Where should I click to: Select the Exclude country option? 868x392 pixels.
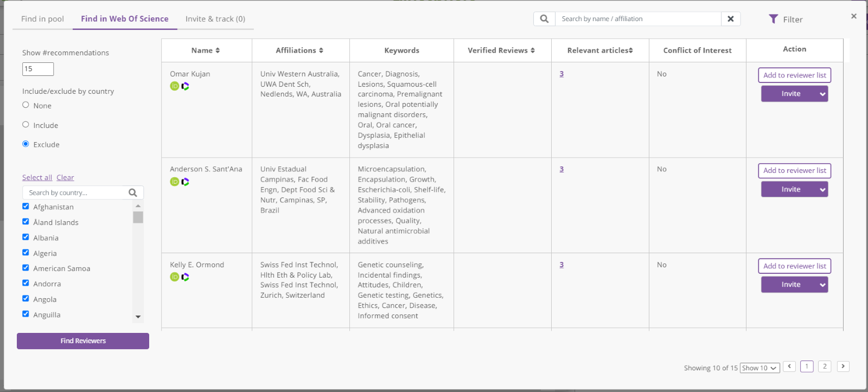tap(25, 144)
